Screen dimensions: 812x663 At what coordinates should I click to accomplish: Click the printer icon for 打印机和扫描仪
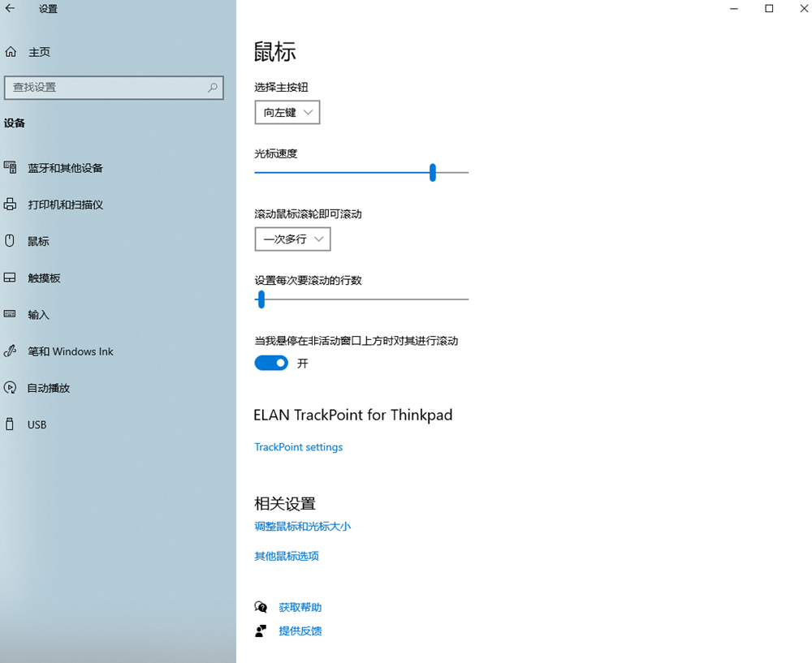pyautogui.click(x=11, y=204)
